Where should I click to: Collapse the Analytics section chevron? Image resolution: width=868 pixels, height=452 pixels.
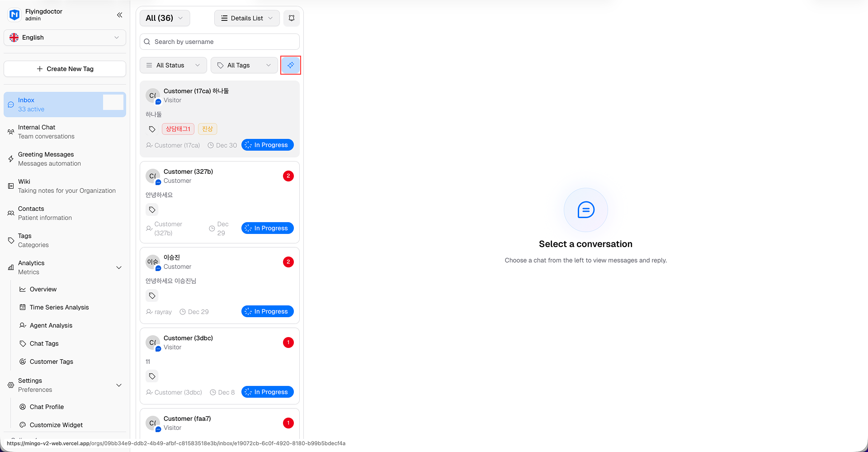[x=119, y=267]
